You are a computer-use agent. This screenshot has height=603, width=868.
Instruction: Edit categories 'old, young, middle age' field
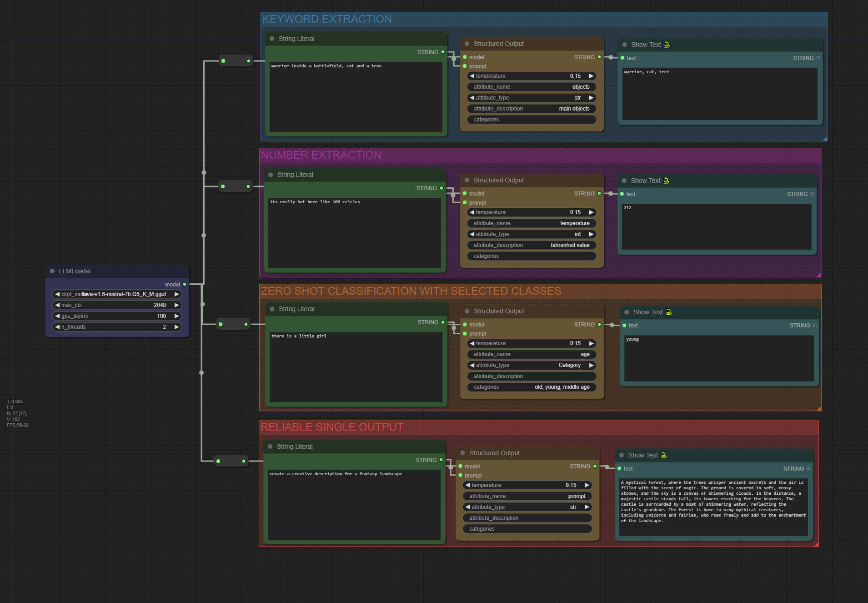(x=532, y=387)
